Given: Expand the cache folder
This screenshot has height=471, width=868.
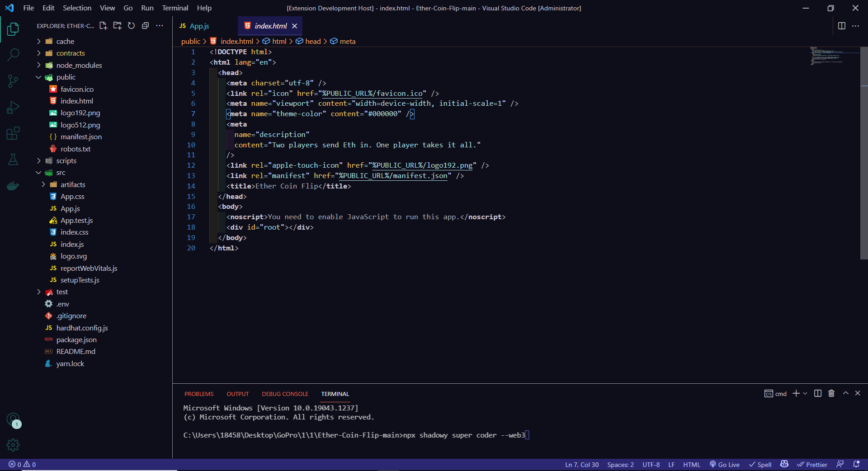Looking at the screenshot, I should [x=39, y=41].
